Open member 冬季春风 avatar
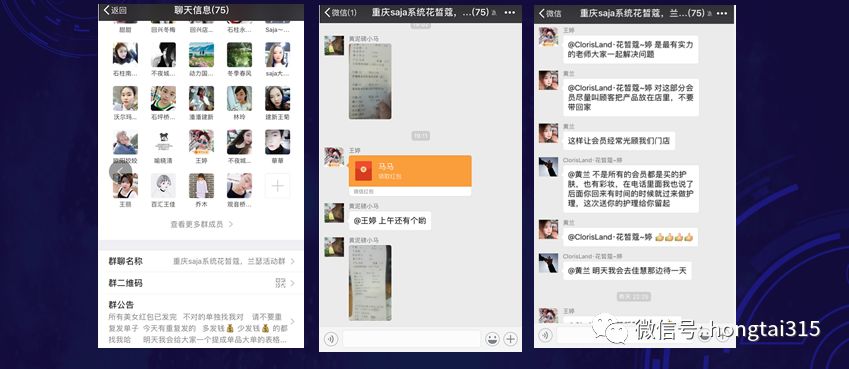Screen dimensions: 849x369 tap(239, 55)
